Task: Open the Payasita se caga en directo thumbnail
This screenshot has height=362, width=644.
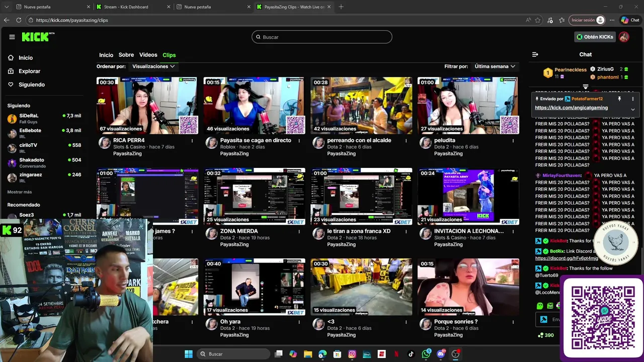Action: point(254,106)
